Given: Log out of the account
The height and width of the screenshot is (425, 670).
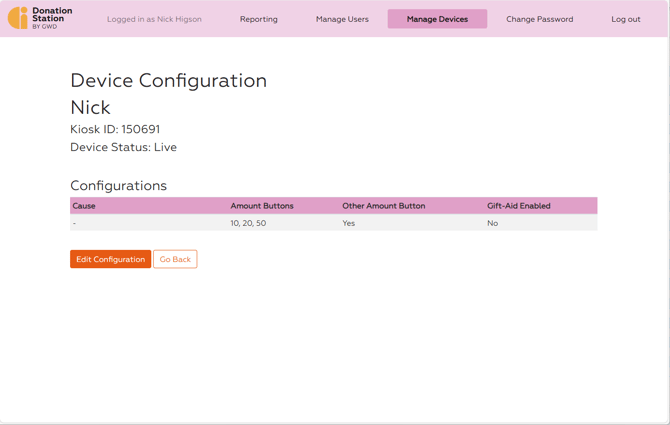Looking at the screenshot, I should coord(625,19).
